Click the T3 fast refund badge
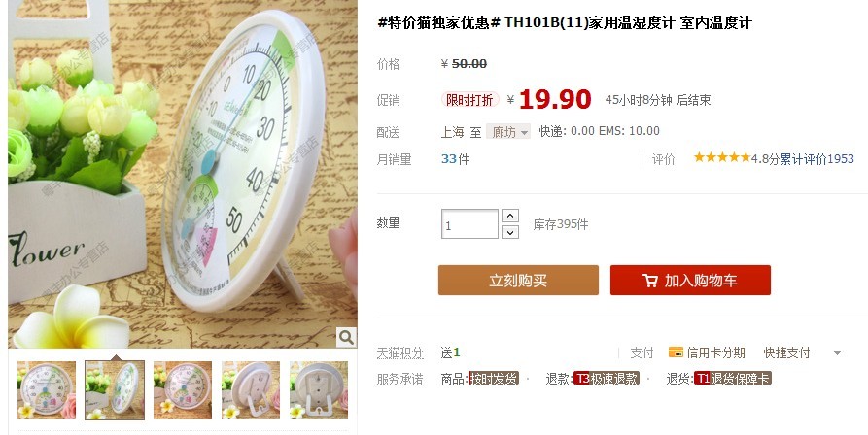 pos(607,379)
